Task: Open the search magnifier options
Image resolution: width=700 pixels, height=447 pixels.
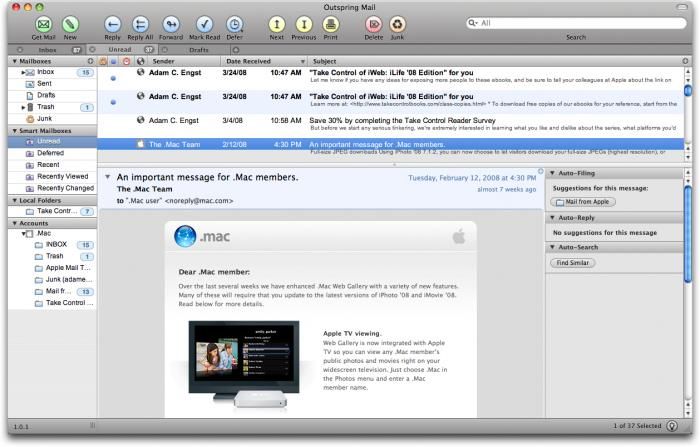Action: click(473, 23)
